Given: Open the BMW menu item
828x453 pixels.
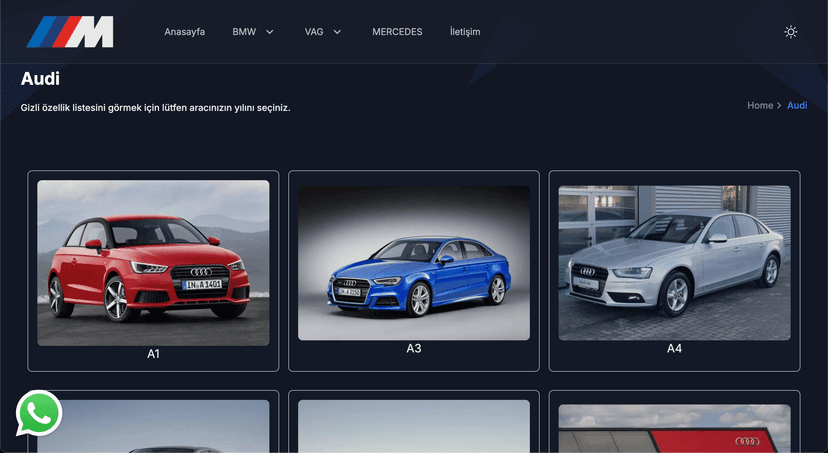Looking at the screenshot, I should pyautogui.click(x=244, y=32).
